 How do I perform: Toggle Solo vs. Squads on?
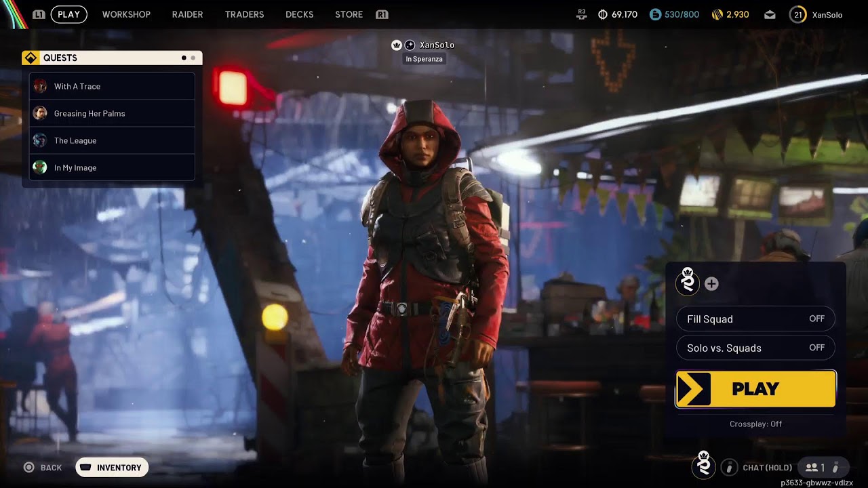click(755, 348)
